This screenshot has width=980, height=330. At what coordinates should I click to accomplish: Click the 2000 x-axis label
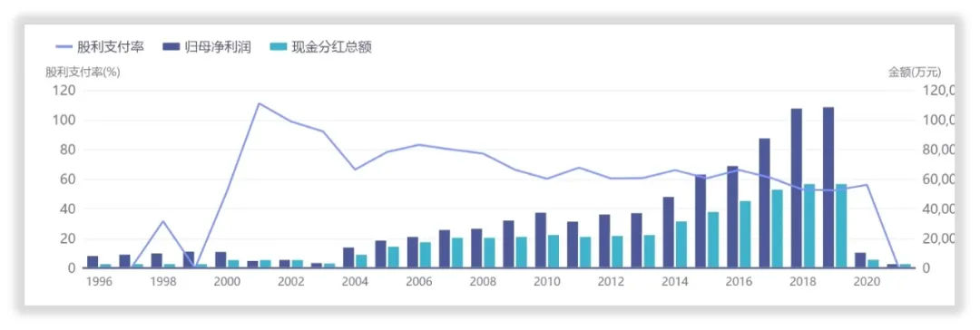[x=227, y=281]
